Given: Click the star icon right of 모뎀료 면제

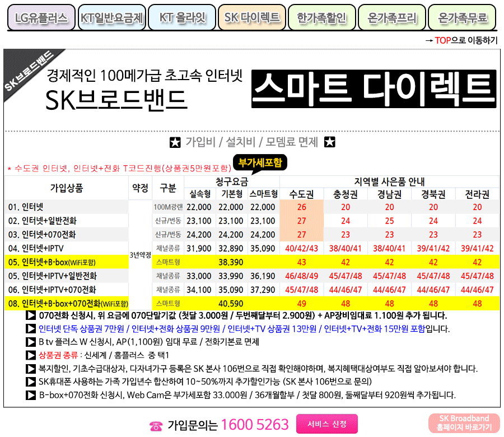Looking at the screenshot, I should click(330, 142).
